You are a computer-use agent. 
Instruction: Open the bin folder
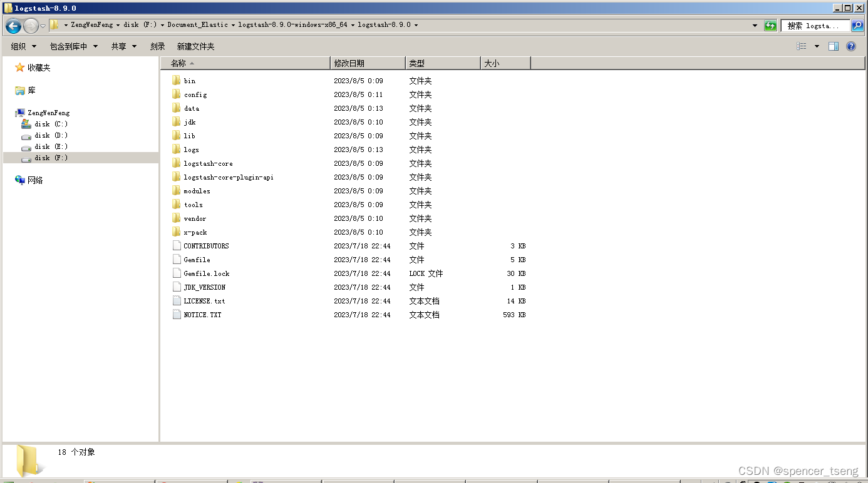190,81
